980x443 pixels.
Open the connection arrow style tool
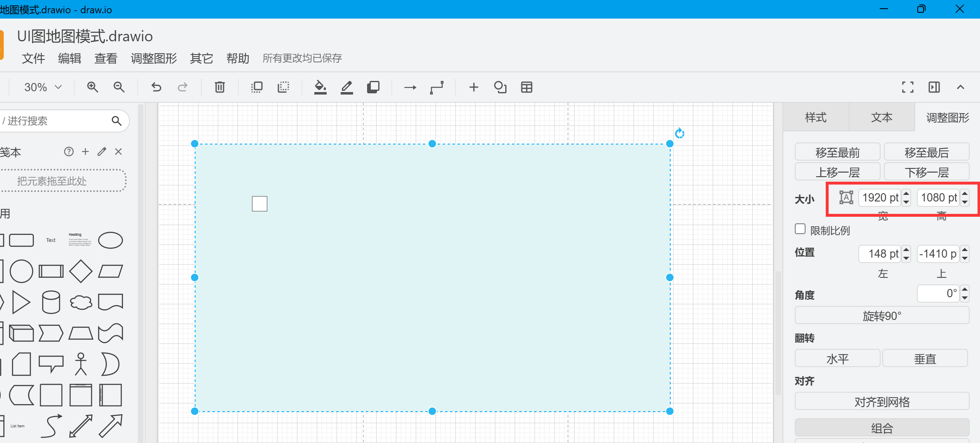[x=410, y=88]
